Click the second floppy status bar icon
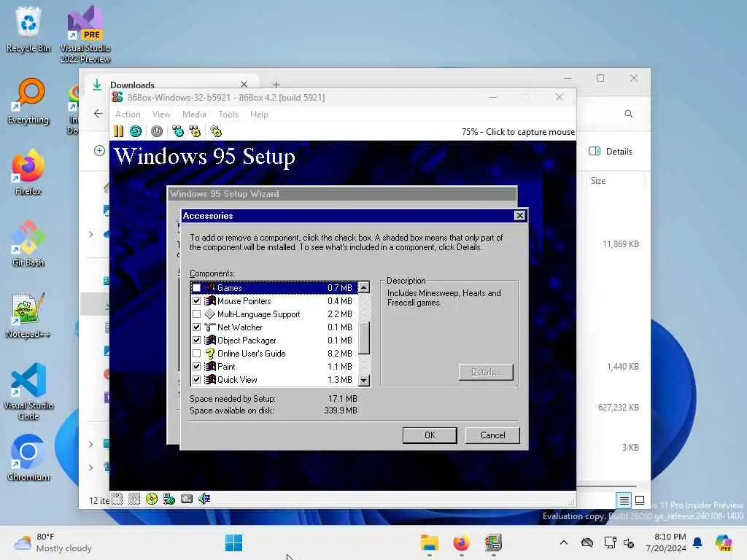Screen dimensions: 747x560 (134, 499)
